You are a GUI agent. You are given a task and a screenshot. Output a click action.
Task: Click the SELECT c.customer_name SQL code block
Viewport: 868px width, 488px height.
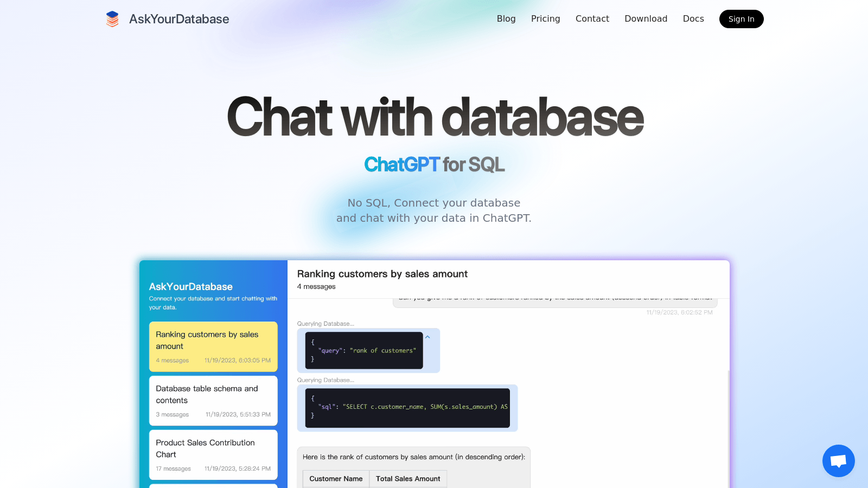[407, 408]
